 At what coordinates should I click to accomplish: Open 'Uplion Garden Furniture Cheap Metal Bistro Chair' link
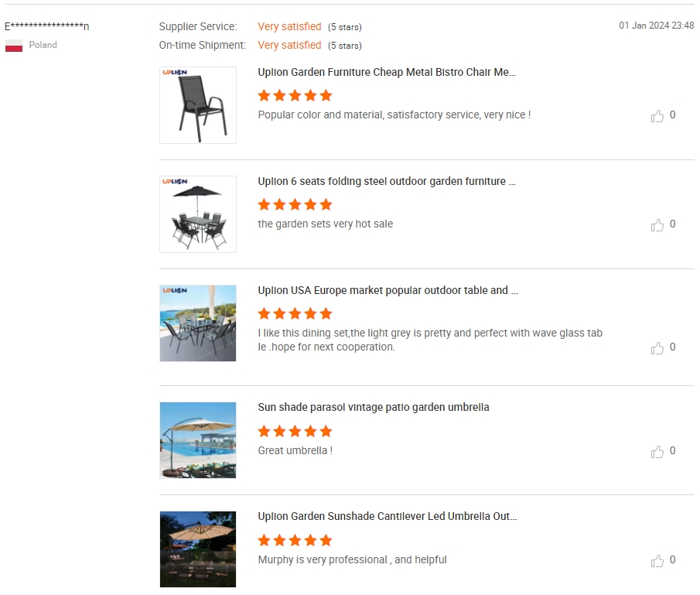(387, 73)
